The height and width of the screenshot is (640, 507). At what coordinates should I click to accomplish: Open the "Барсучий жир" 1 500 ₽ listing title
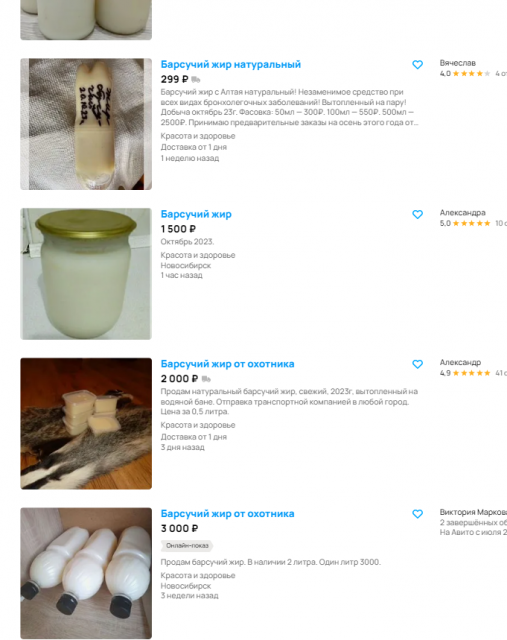click(196, 214)
